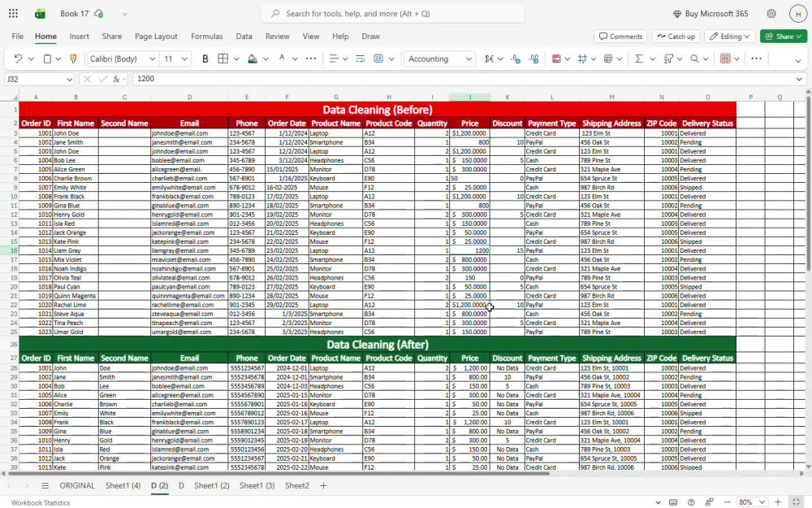
Task: Click the Comments button
Action: pos(620,37)
